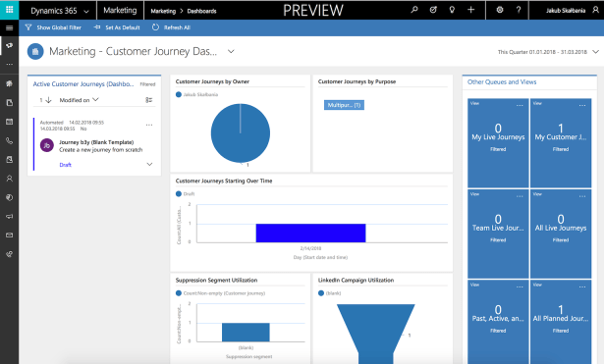Click Show Global Filter command
Viewport: 604px width, 364px height.
coord(53,27)
